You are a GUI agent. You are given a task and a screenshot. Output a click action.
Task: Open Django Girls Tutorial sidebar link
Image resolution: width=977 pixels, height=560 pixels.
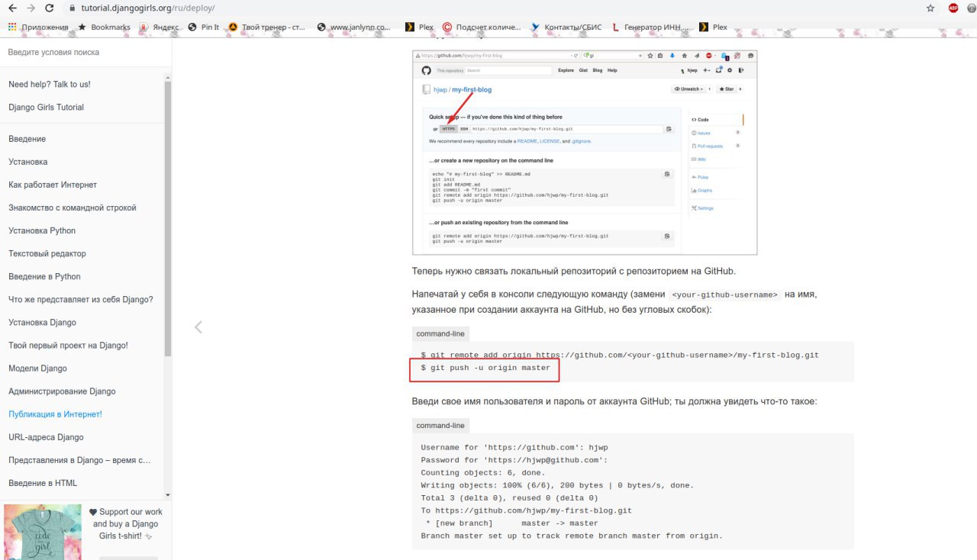pos(47,107)
